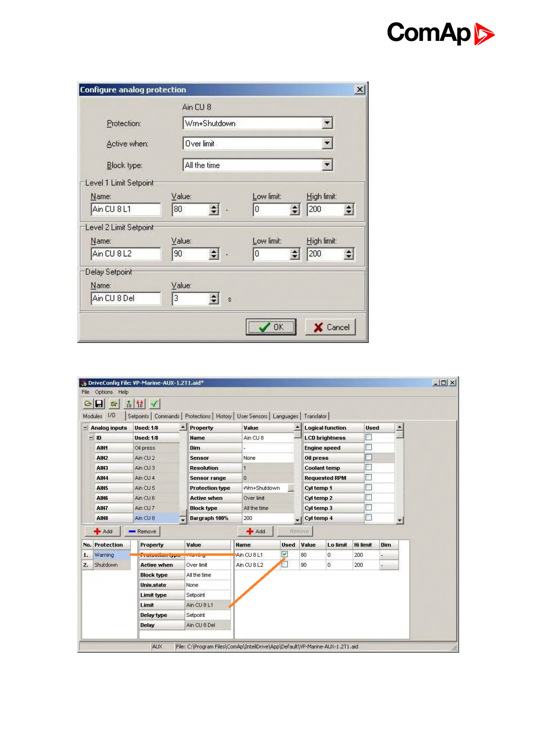The image size is (535, 756).
Task: Open the Options menu
Action: [104, 392]
